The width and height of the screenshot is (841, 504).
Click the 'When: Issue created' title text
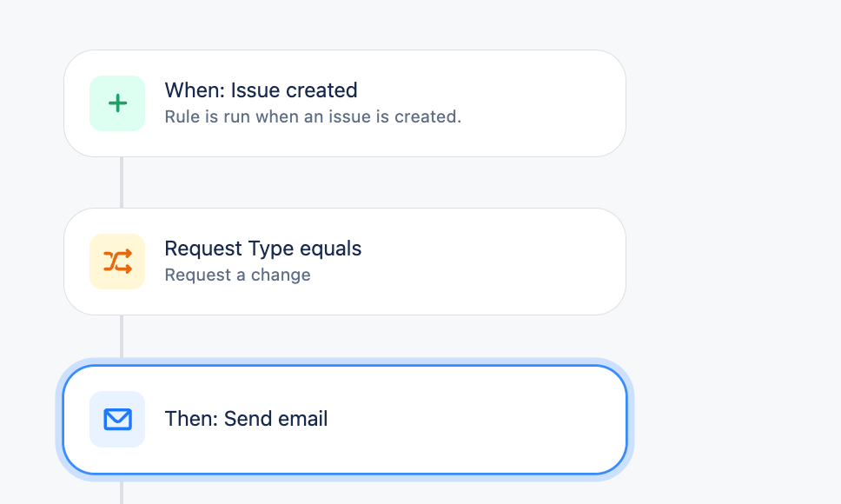261,90
